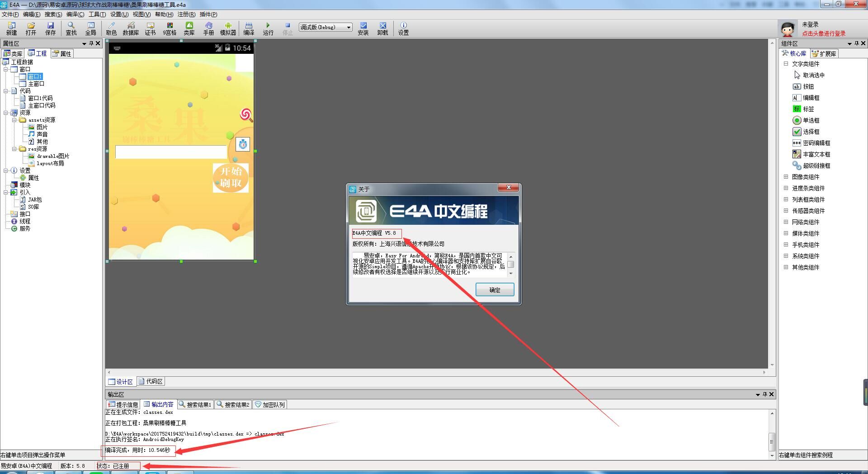The width and height of the screenshot is (868, 474).
Task: Open 设置 settings from the toolbar
Action: click(403, 28)
